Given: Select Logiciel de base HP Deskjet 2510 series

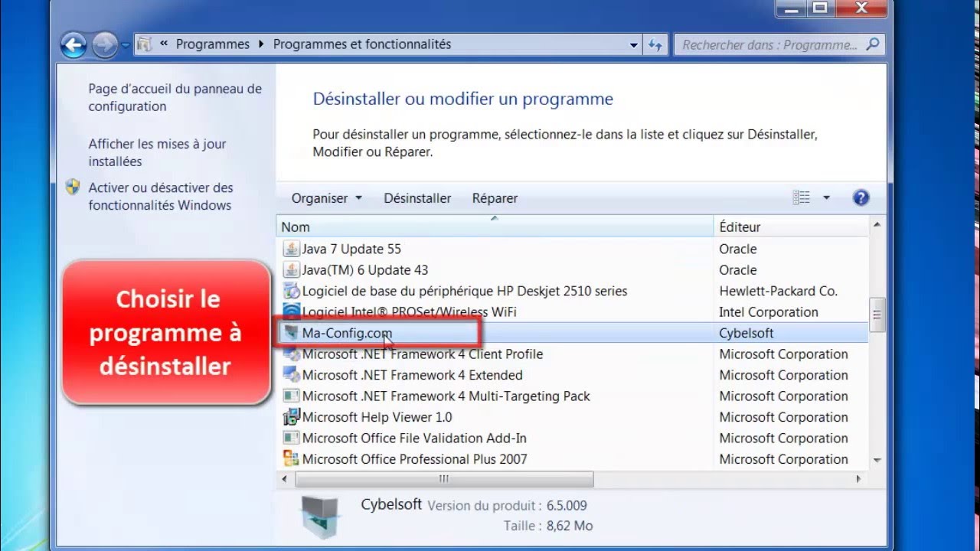Looking at the screenshot, I should 465,291.
